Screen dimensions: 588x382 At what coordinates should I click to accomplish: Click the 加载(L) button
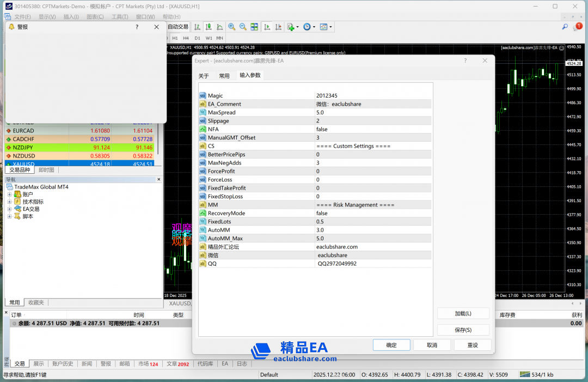(463, 313)
